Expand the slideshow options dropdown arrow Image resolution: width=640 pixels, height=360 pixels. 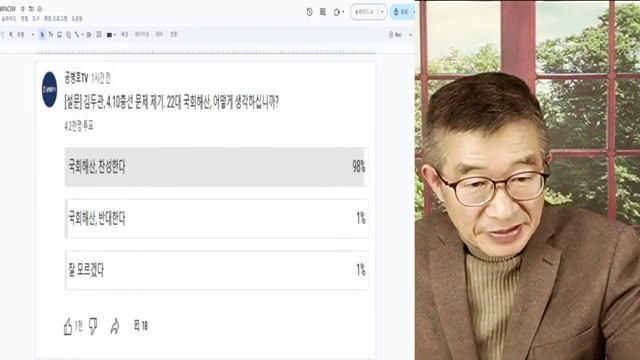382,12
